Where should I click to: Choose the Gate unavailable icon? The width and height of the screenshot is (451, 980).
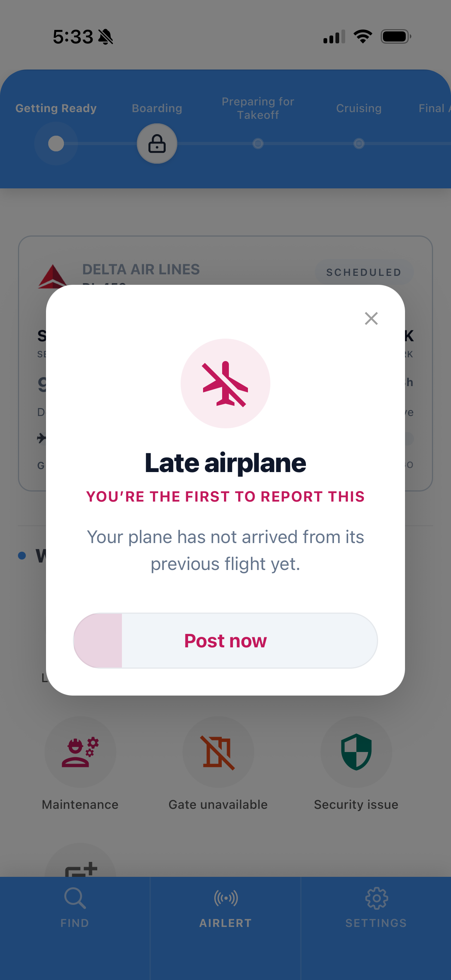point(218,752)
